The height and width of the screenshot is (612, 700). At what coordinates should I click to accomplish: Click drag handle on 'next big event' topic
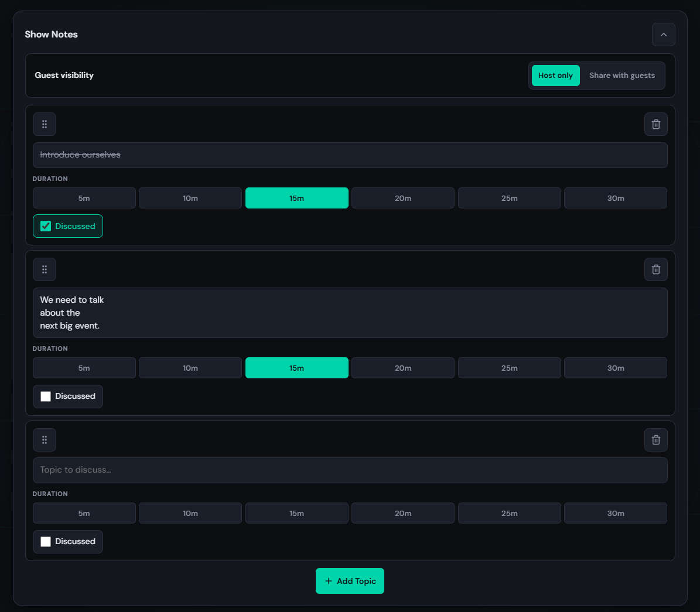click(44, 269)
